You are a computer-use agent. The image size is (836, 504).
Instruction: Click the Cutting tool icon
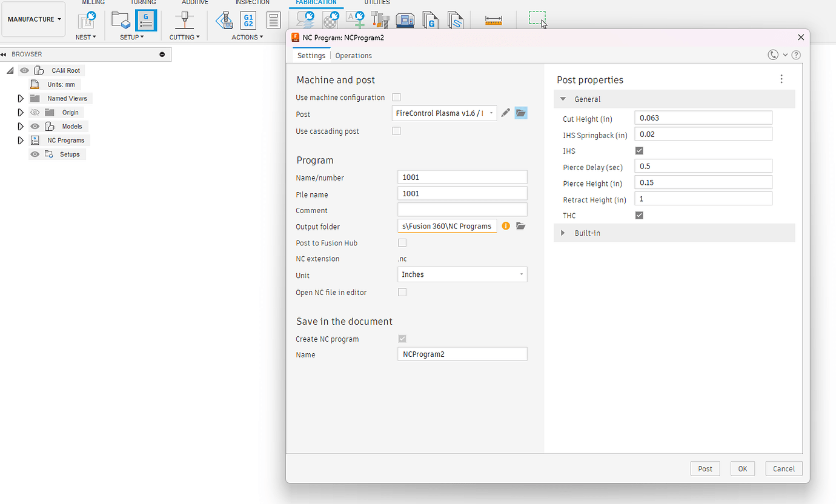(184, 20)
